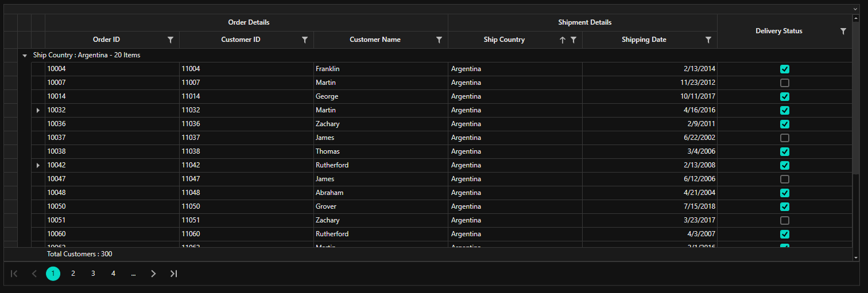Image resolution: width=868 pixels, height=293 pixels.
Task: Select the Customer ID cell 11007
Action: point(247,83)
